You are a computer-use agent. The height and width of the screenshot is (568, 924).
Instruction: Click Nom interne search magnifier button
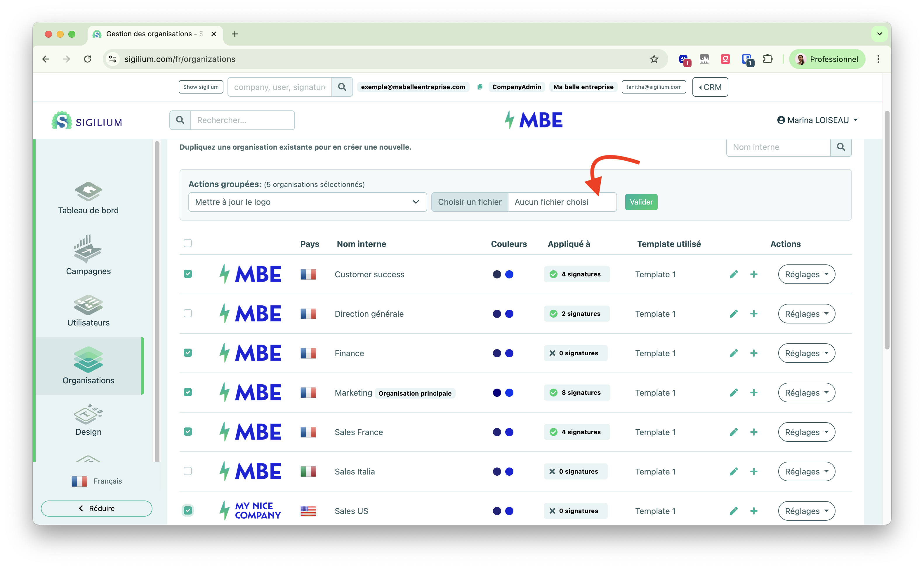pyautogui.click(x=841, y=147)
